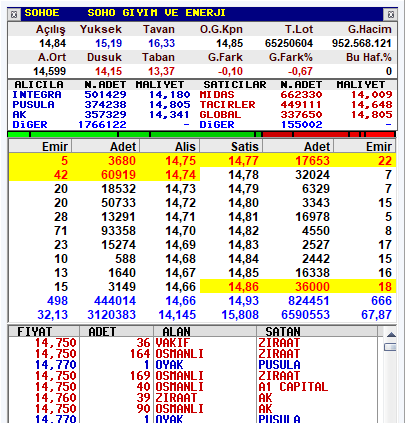Click A.Ort value 14,599

[50, 71]
